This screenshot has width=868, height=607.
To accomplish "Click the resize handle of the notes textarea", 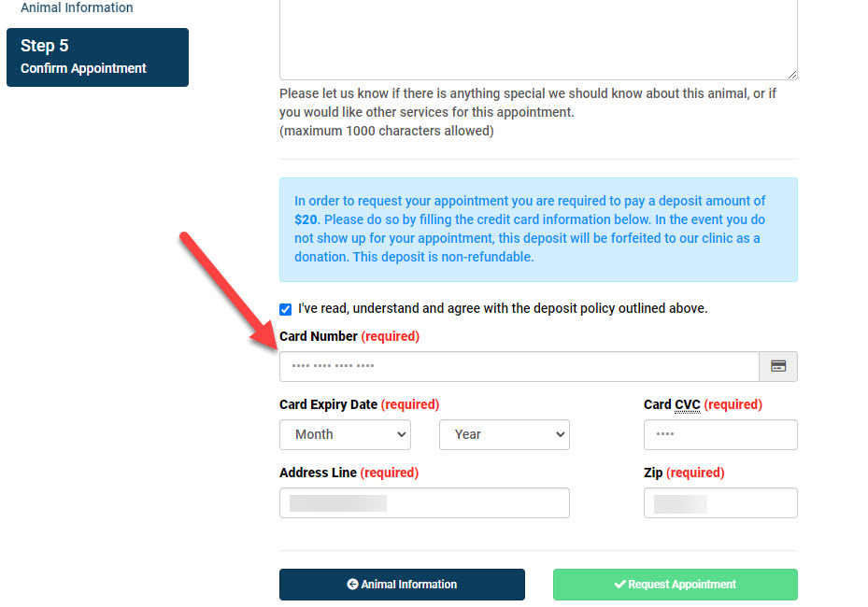I will point(792,75).
